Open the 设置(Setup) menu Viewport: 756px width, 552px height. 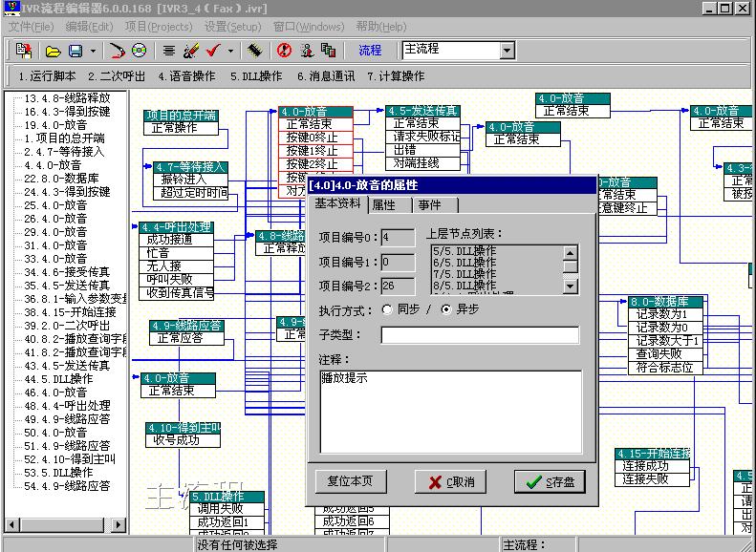[233, 27]
